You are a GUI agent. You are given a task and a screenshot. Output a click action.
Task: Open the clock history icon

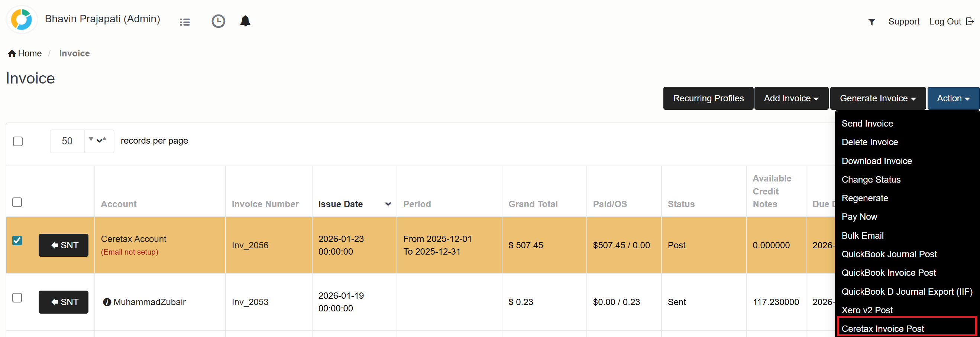pos(218,21)
